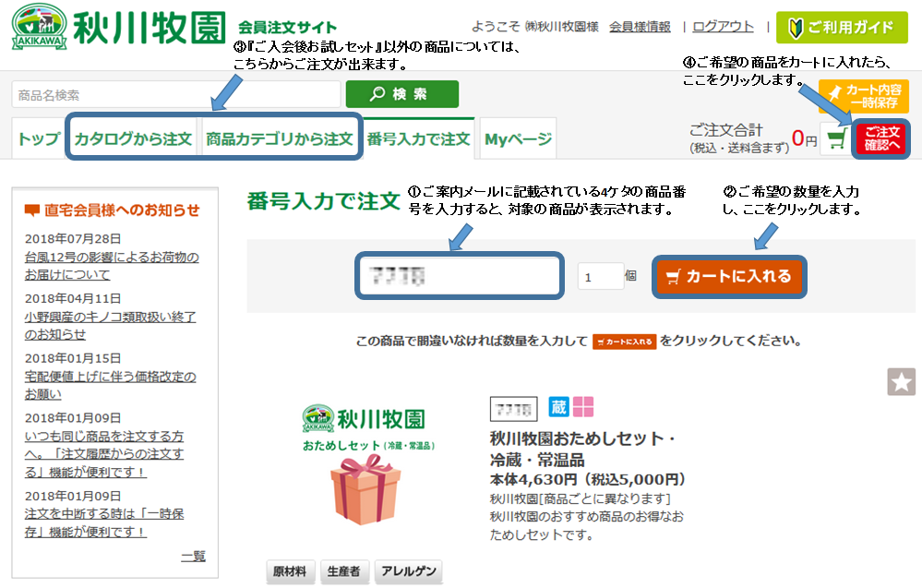Image resolution: width=922 pixels, height=588 pixels.
Task: Save cart with カート内容一時保存 button
Action: click(x=863, y=96)
